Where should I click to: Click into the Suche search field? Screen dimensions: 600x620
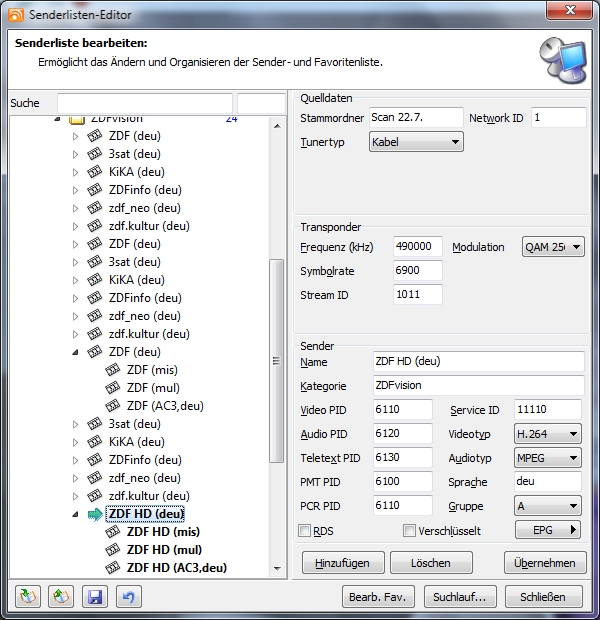(145, 104)
